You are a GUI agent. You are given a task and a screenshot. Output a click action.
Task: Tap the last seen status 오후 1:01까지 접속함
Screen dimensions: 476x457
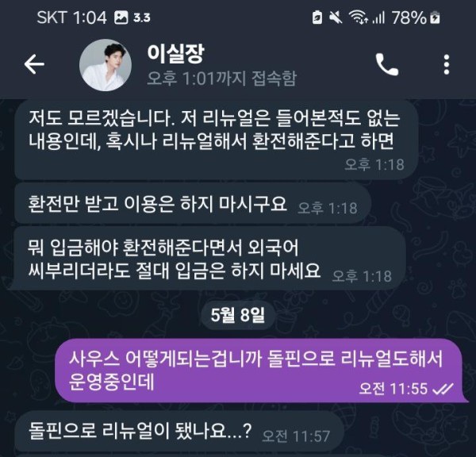(221, 79)
